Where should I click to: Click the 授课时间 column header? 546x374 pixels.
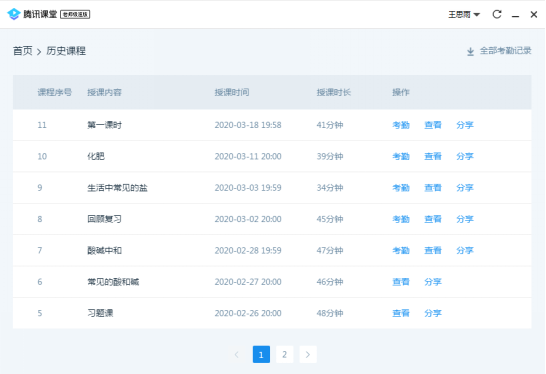[x=232, y=92]
